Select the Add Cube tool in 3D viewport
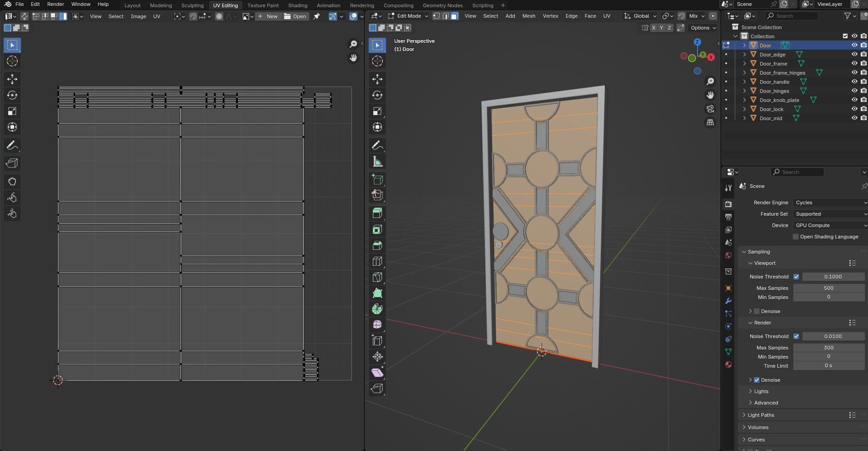The height and width of the screenshot is (451, 868). click(x=377, y=179)
